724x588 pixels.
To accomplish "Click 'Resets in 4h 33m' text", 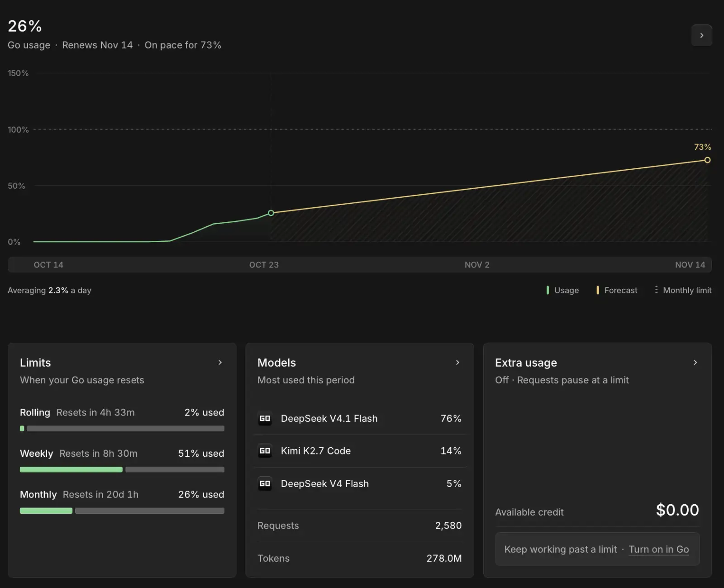I will [x=95, y=412].
